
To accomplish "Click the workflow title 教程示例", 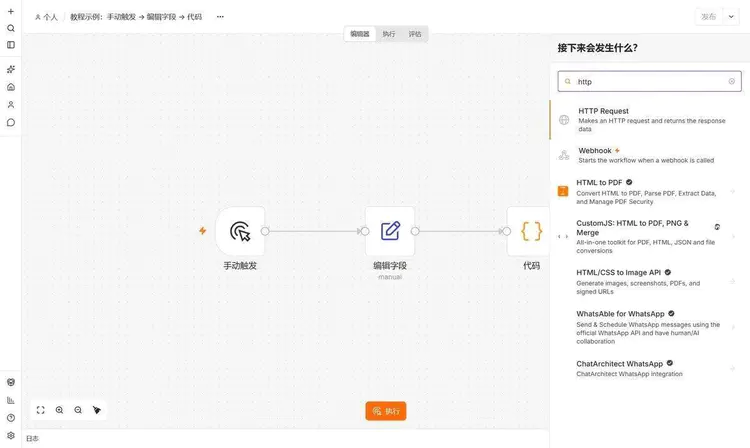I will pos(136,17).
